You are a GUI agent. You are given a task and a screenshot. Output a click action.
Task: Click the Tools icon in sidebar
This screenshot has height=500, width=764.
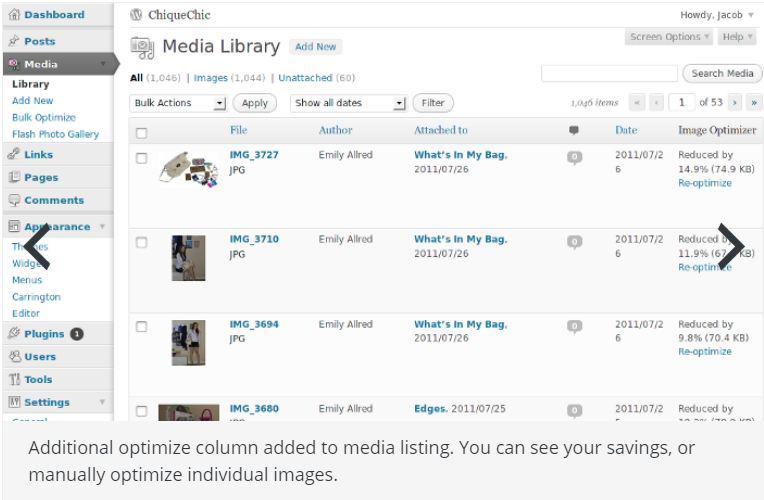click(14, 380)
